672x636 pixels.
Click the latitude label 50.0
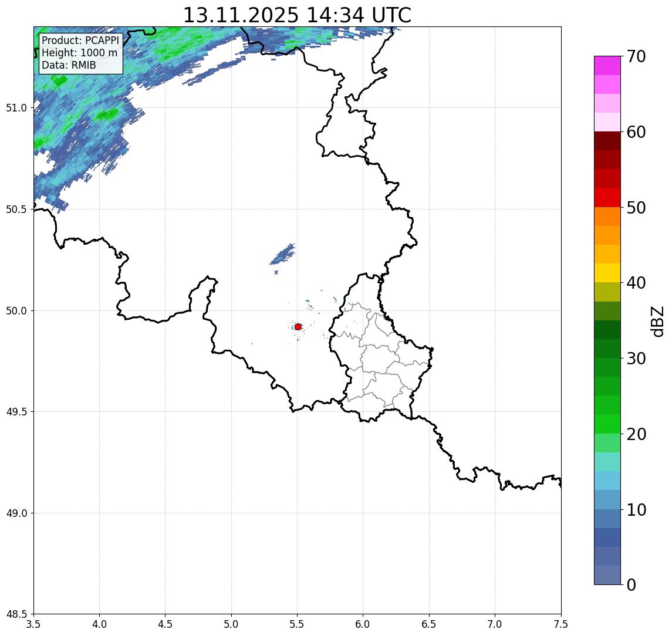click(x=16, y=311)
